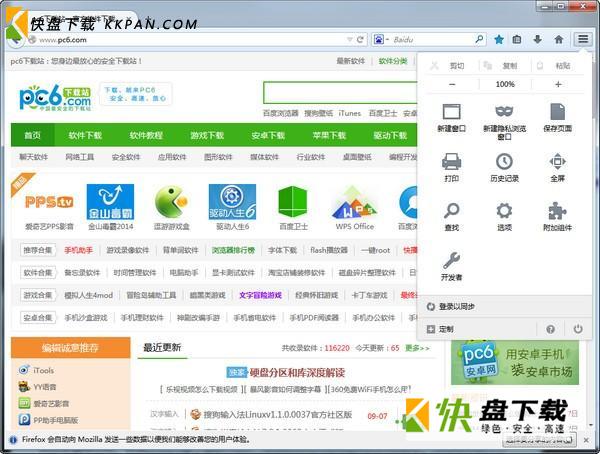Save the page (保存页面)
The image size is (600, 454).
(x=558, y=118)
